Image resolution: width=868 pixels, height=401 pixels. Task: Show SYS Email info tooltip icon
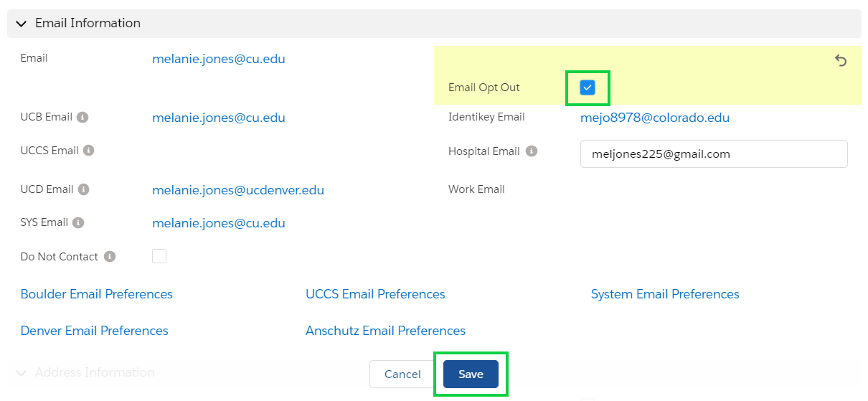(x=78, y=222)
